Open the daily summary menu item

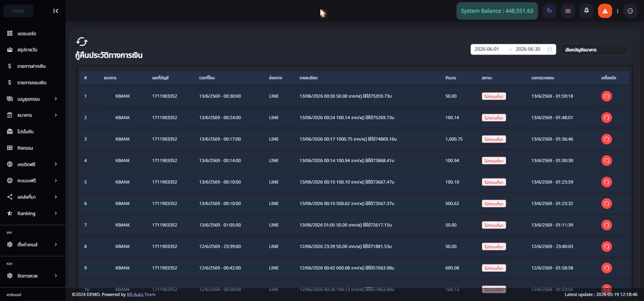[x=33, y=50]
